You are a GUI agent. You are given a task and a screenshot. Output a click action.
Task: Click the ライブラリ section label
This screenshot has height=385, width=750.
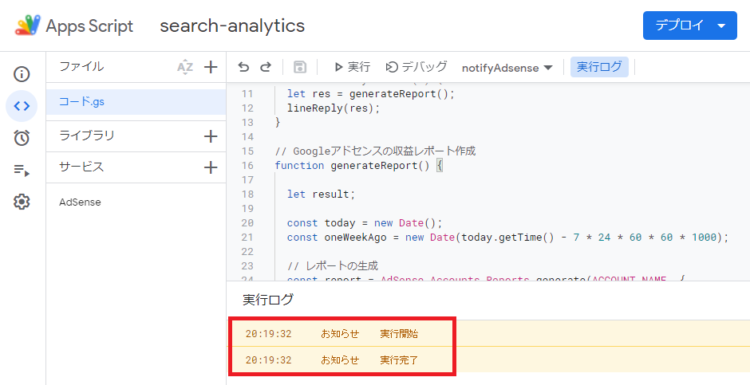[x=87, y=136]
